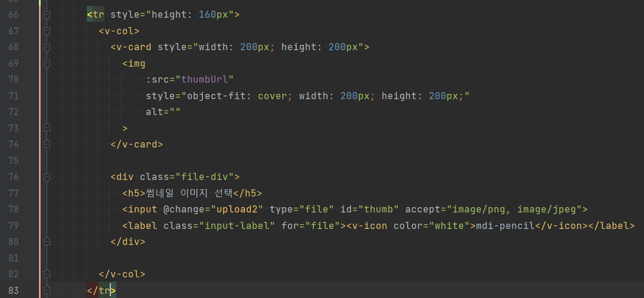Click line number 79 in the gutter

tap(14, 225)
